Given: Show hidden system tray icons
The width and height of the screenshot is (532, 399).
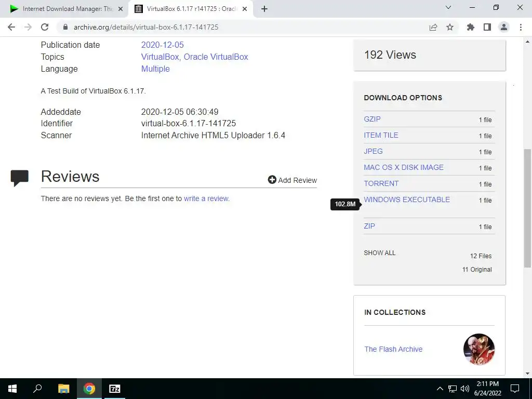Looking at the screenshot, I should coord(440,389).
